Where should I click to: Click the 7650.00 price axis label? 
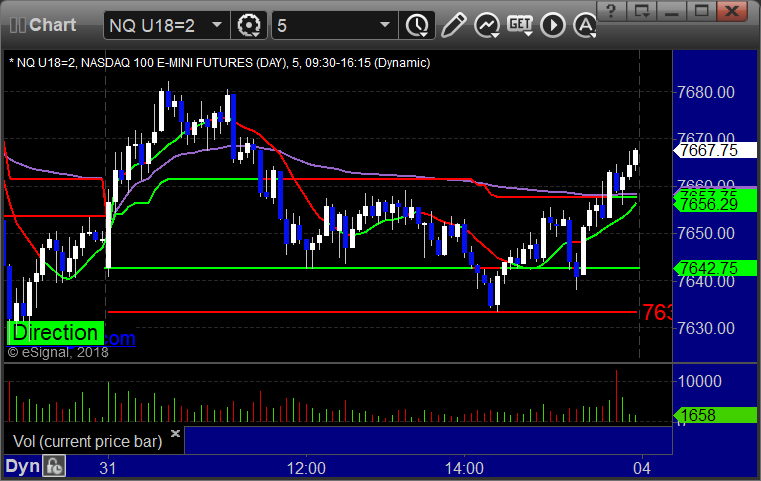tap(706, 233)
